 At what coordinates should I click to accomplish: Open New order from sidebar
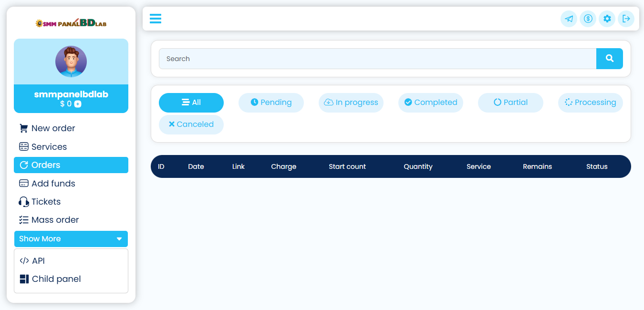[53, 128]
